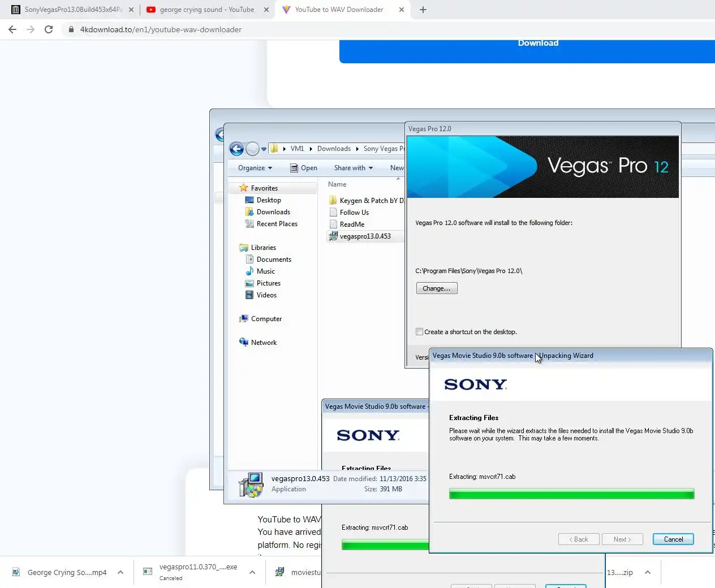This screenshot has width=715, height=588.
Task: Click Explorer forward navigation button
Action: click(x=252, y=149)
